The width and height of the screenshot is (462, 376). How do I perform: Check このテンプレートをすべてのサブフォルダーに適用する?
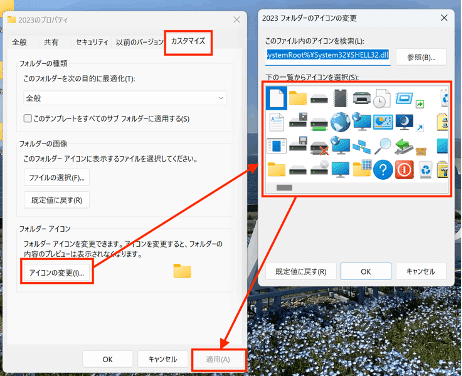point(28,118)
